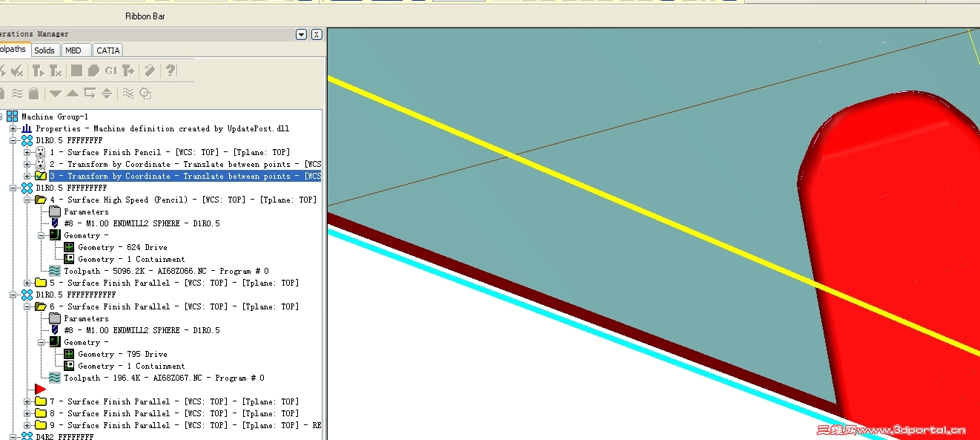The width and height of the screenshot is (980, 440).
Task: Select operation 6 Surface Finish Parallel
Action: click(174, 306)
